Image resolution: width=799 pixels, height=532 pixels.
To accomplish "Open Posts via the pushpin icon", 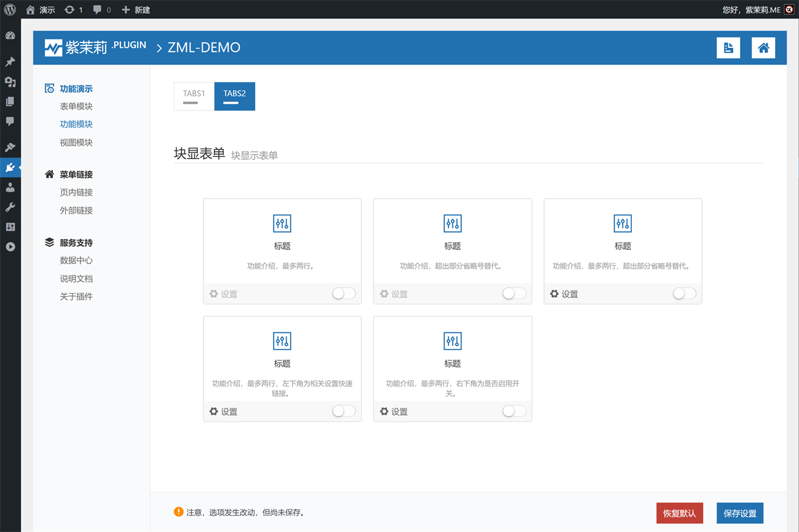I will pos(10,62).
